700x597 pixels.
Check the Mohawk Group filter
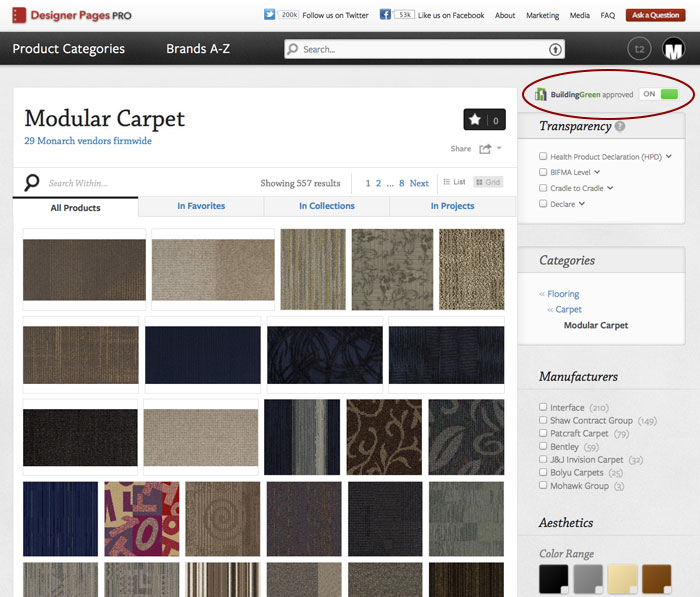543,485
